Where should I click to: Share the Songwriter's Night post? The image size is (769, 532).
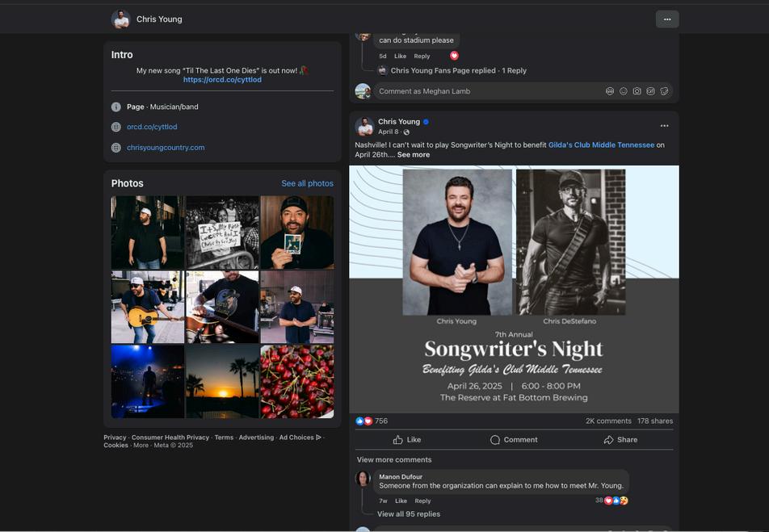620,440
